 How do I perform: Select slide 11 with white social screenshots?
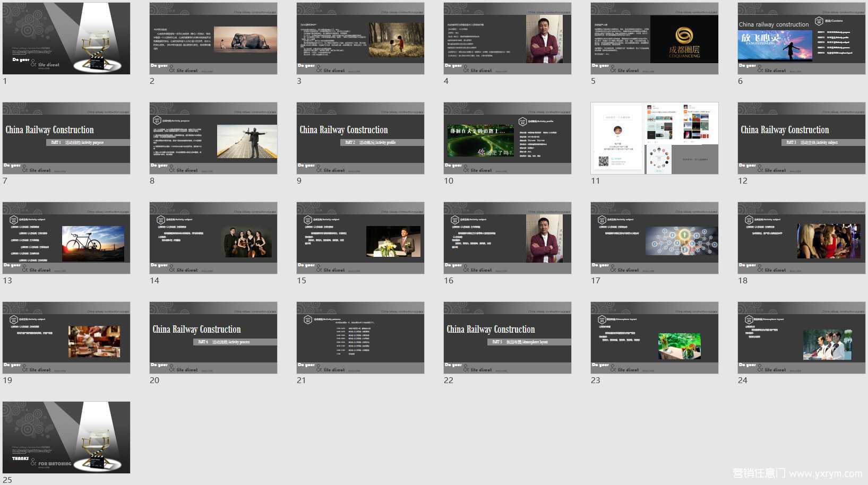tap(655, 138)
